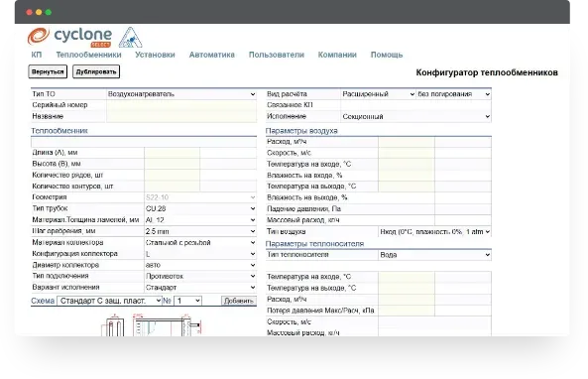Open the Помощь menu
This screenshot has width=588, height=379.
point(387,55)
